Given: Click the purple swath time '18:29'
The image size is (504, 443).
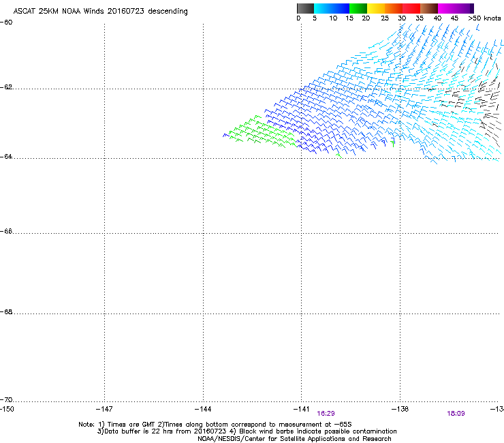Looking at the screenshot, I should pyautogui.click(x=326, y=414).
